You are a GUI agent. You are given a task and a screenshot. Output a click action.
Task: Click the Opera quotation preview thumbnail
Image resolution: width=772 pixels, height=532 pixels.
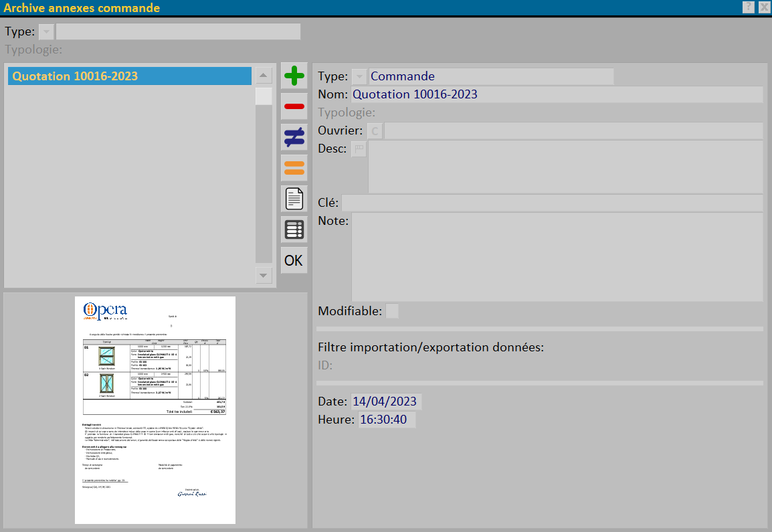click(155, 410)
